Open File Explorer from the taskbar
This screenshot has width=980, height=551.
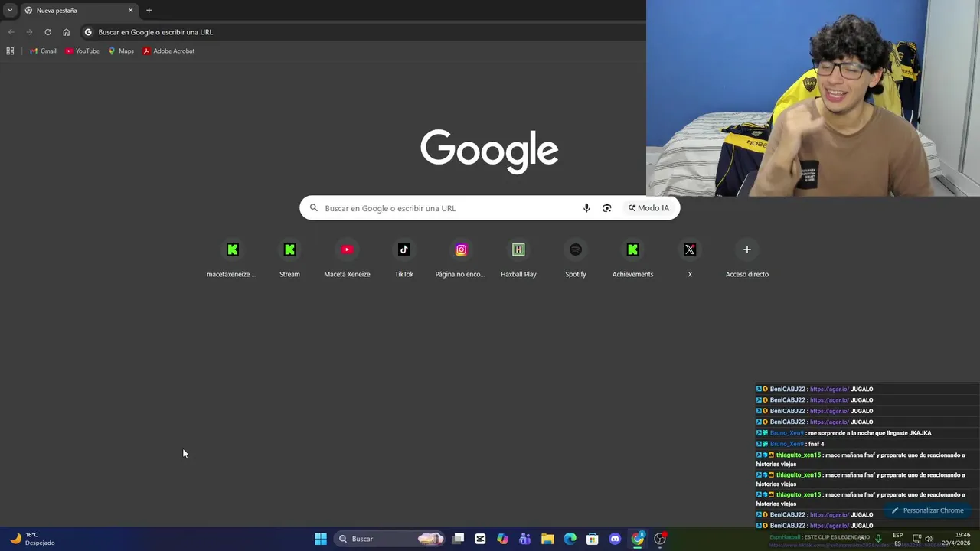pyautogui.click(x=547, y=539)
